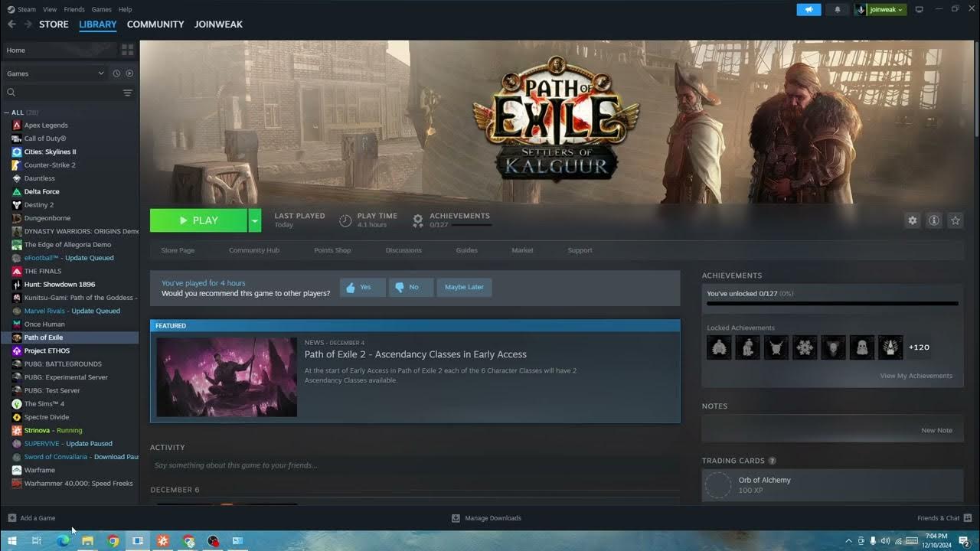The height and width of the screenshot is (551, 980).
Task: Switch library to grid collections view
Action: (128, 50)
